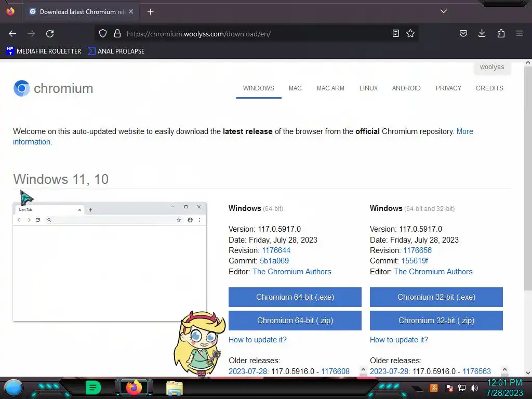Open the downloads panel
Viewport: 532px width, 399px height.
482,33
